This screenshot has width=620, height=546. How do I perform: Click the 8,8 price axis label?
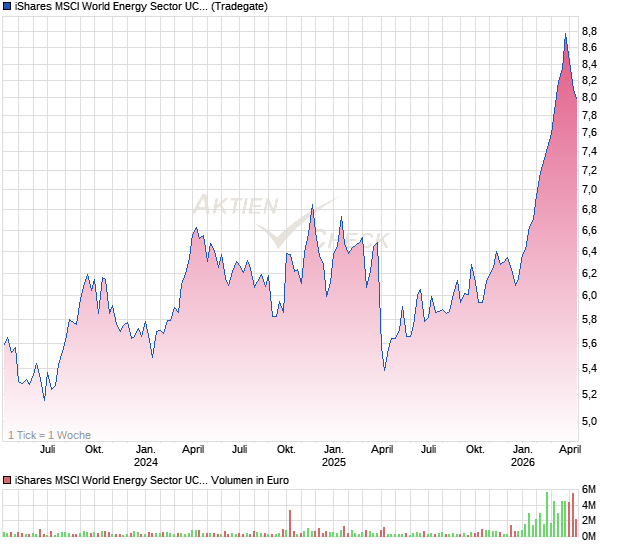click(x=589, y=30)
